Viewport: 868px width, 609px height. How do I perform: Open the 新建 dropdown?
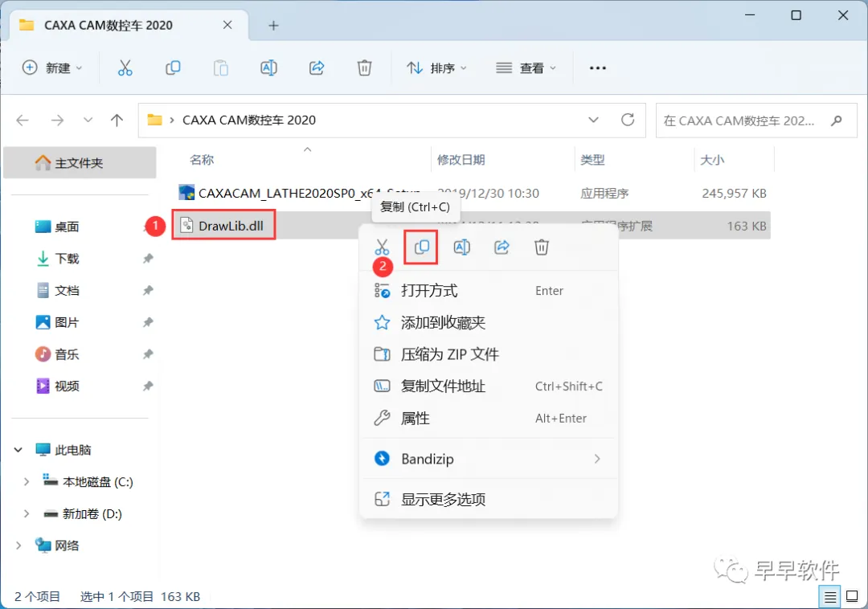pos(52,68)
